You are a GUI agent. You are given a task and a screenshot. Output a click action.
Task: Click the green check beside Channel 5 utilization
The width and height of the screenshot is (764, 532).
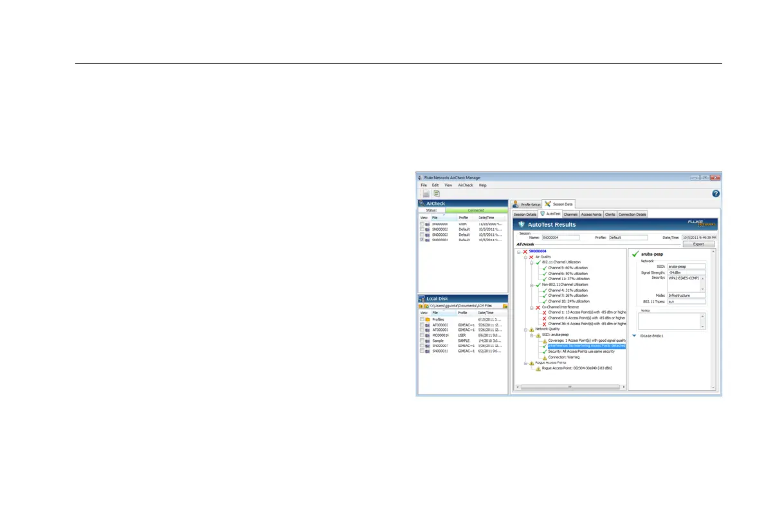pyautogui.click(x=544, y=268)
